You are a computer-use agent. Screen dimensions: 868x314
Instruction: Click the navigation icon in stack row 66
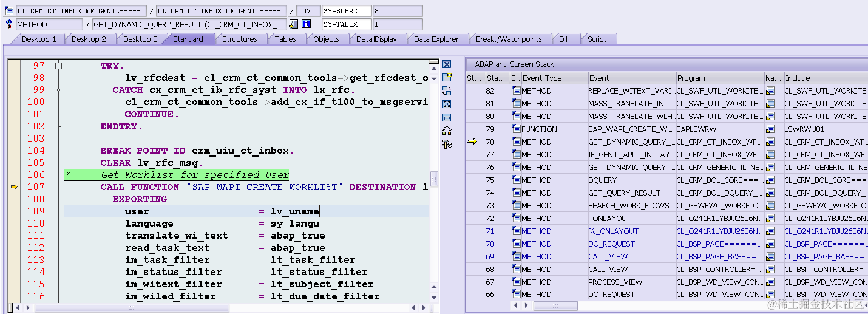770,294
